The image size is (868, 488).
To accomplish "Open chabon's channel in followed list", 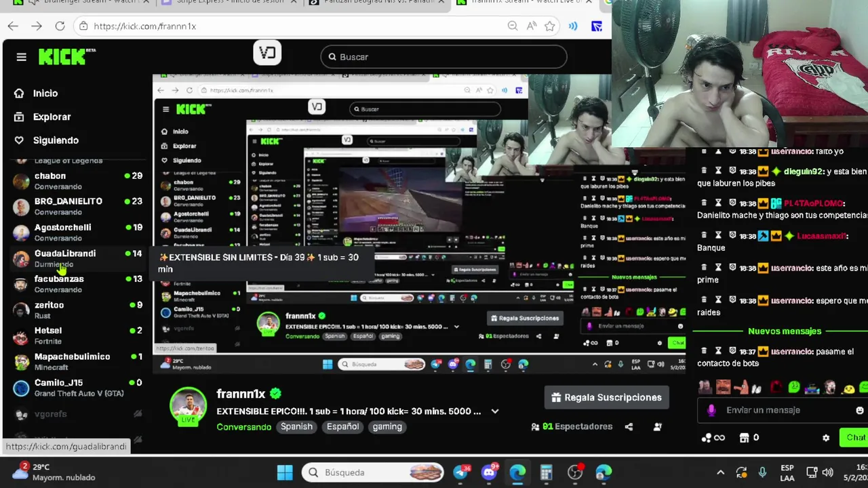I will (78, 181).
